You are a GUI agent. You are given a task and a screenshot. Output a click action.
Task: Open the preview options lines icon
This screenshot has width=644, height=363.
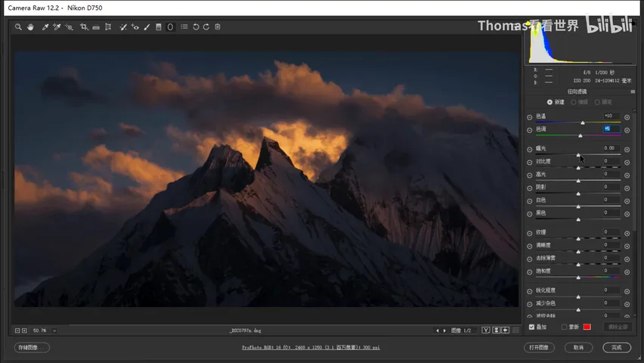[516, 330]
